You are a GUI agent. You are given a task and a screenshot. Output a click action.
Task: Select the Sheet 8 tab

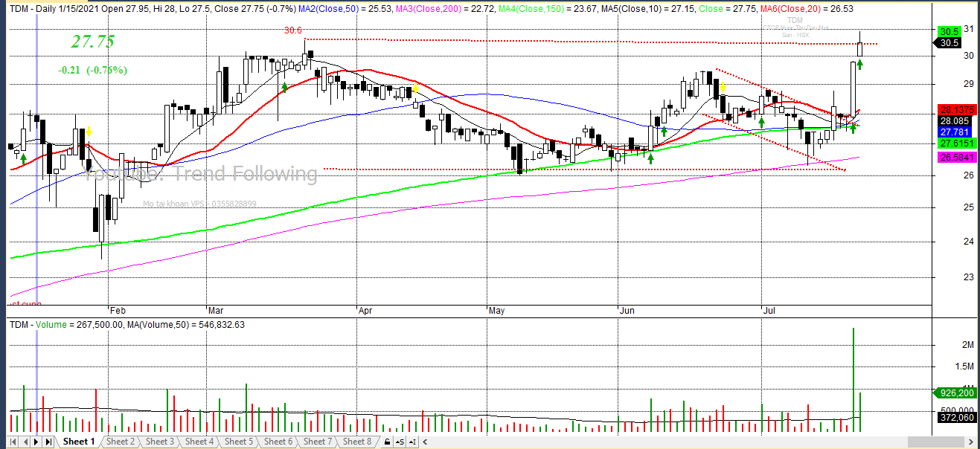(357, 442)
